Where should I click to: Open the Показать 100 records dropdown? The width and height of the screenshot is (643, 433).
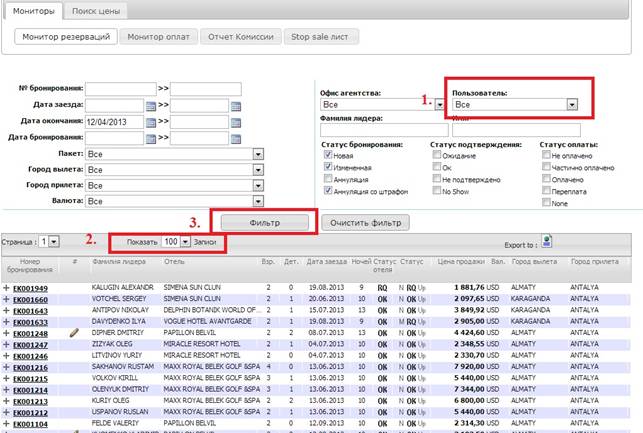(x=176, y=242)
